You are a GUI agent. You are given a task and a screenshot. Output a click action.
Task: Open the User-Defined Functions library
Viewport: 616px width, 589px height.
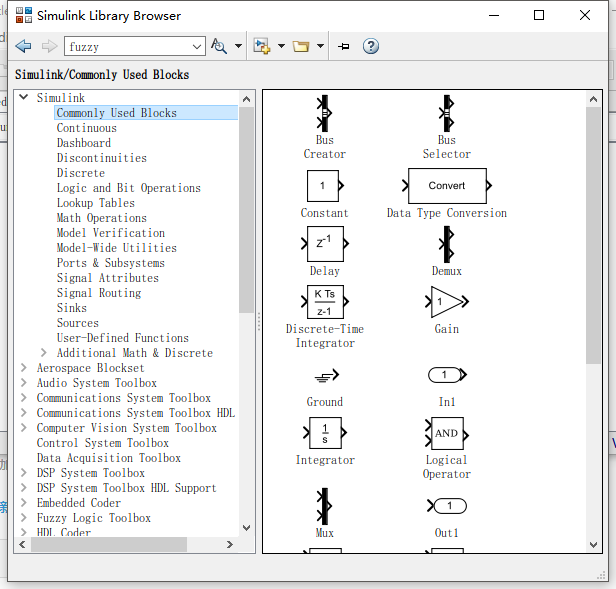[x=122, y=338]
